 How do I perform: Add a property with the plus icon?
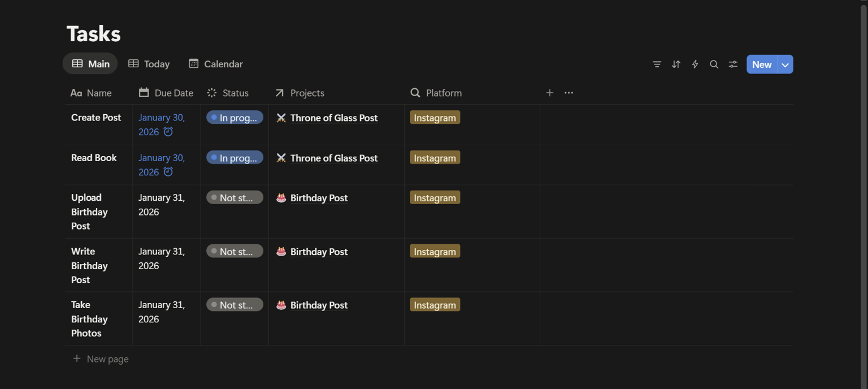[549, 93]
